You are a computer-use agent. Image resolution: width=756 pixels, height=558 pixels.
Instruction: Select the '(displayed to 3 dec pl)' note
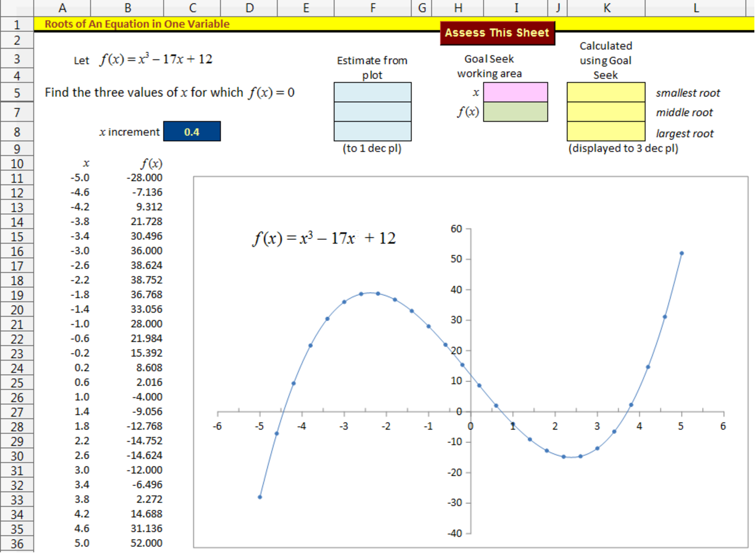pyautogui.click(x=623, y=148)
